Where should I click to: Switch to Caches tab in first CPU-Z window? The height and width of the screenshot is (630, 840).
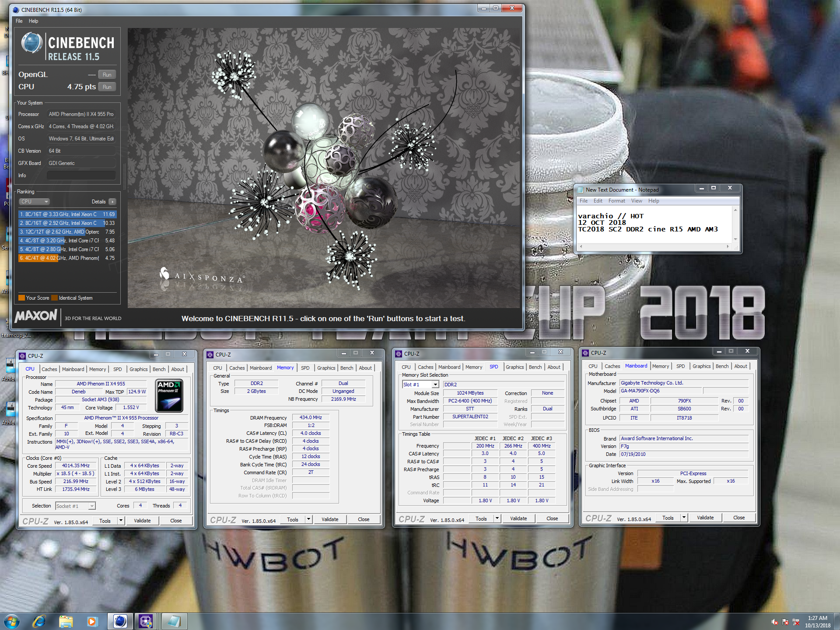pyautogui.click(x=49, y=369)
